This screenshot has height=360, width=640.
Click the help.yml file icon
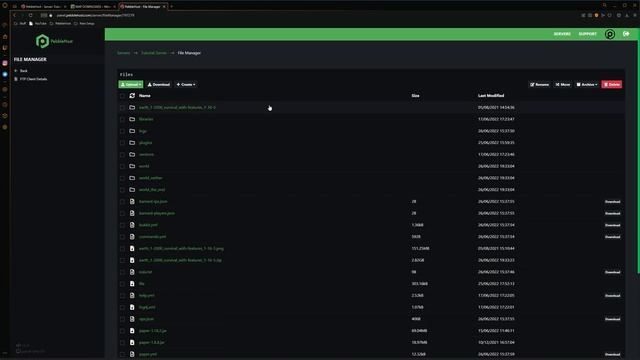(132, 296)
